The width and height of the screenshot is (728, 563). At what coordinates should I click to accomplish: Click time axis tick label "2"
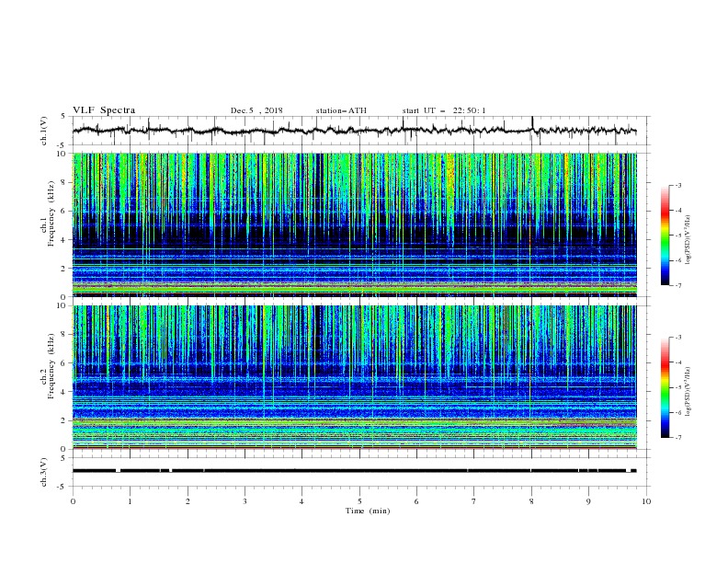pyautogui.click(x=188, y=501)
